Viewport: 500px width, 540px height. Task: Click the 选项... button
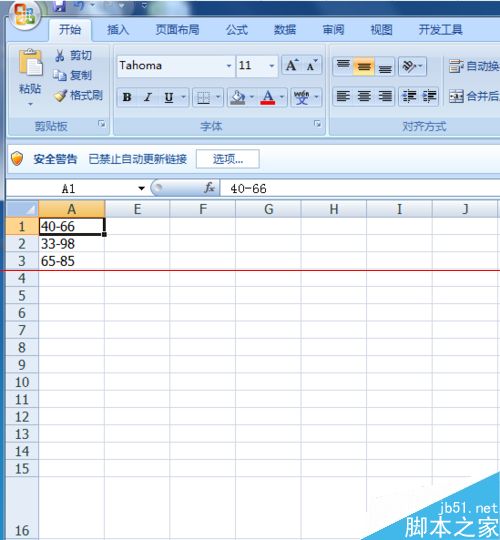point(228,159)
